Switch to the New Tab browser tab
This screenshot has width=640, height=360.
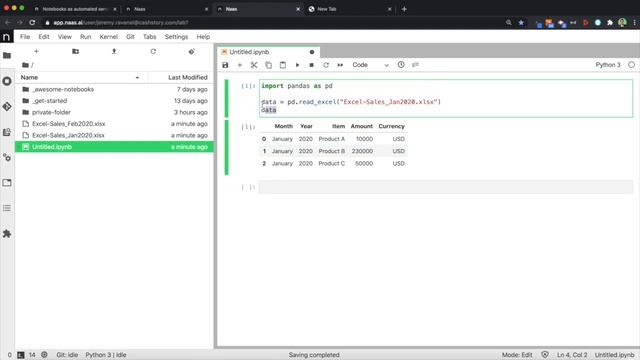pos(349,9)
